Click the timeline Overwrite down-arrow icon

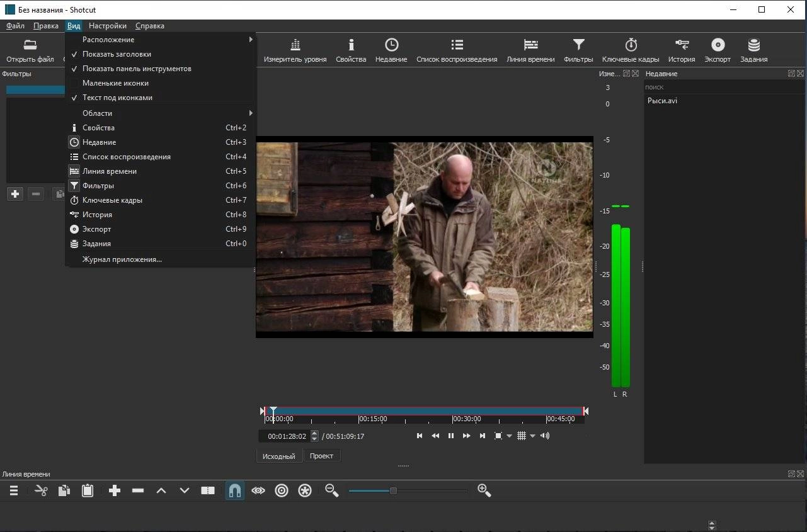coord(185,490)
